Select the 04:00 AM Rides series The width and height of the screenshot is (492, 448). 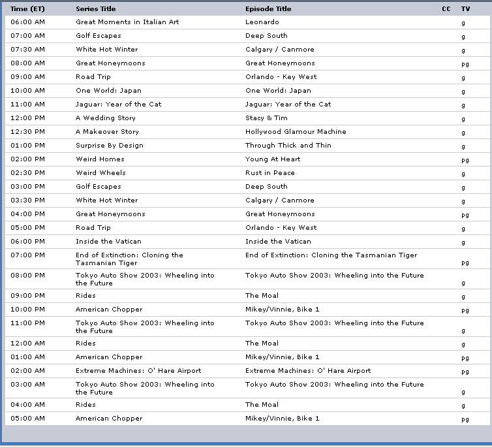coord(85,405)
